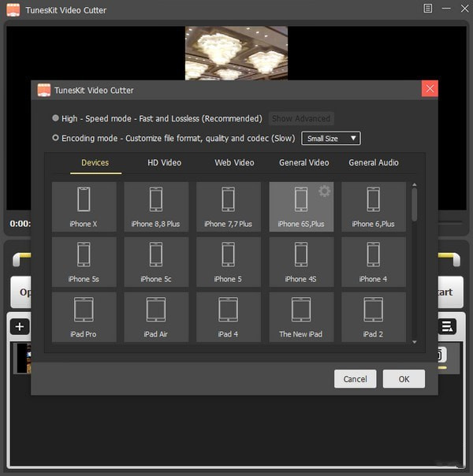This screenshot has width=473, height=476.
Task: Switch to the HD Video tab
Action: click(x=164, y=162)
